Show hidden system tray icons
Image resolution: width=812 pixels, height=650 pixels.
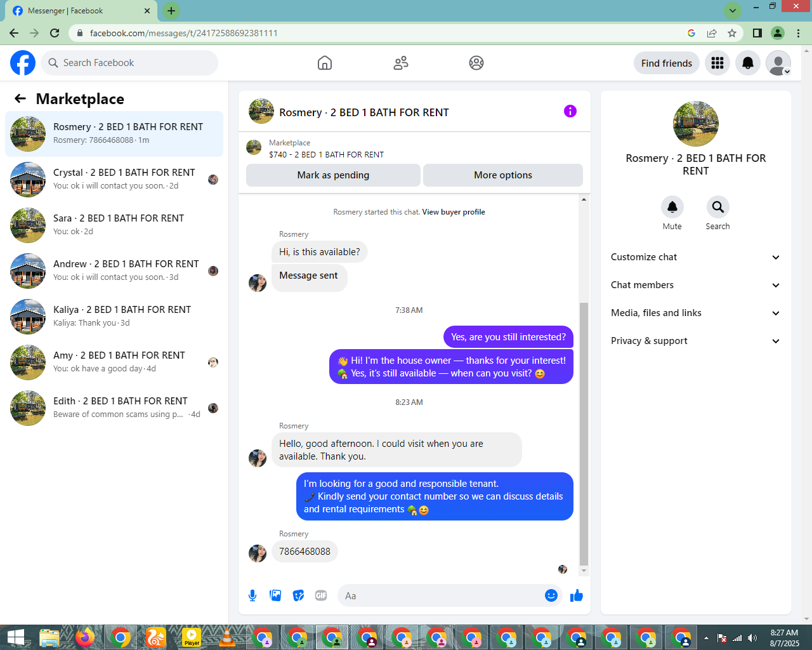coord(706,638)
